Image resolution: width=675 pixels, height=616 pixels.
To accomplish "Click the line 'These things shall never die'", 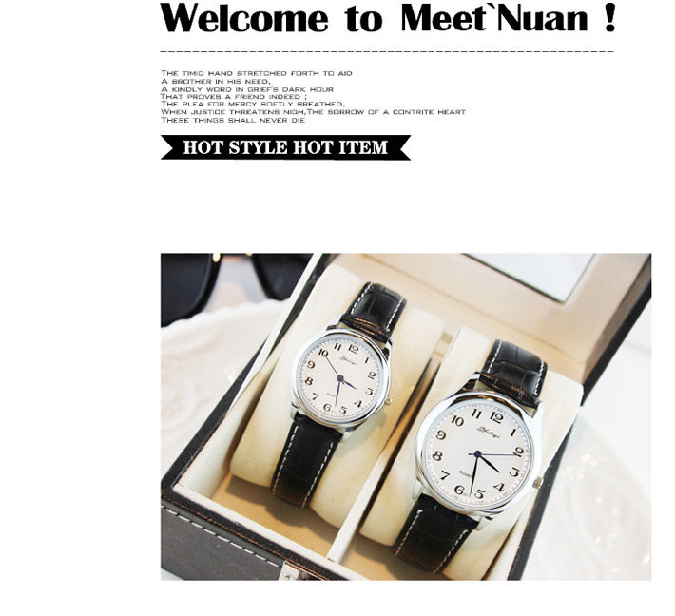I will pos(233,120).
